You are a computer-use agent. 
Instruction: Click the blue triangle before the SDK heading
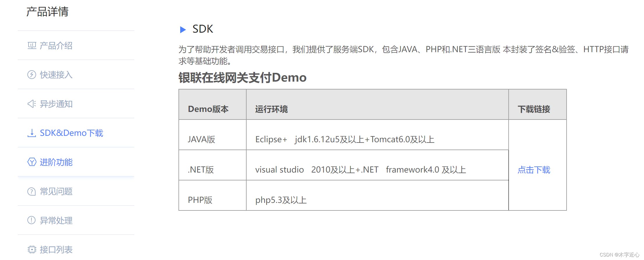coord(183,29)
